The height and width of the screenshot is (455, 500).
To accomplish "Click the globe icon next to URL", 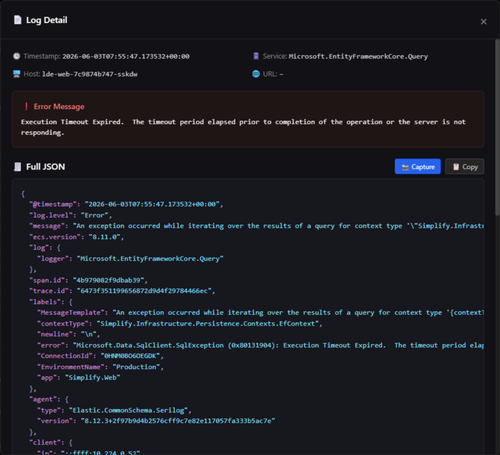I will click(256, 74).
